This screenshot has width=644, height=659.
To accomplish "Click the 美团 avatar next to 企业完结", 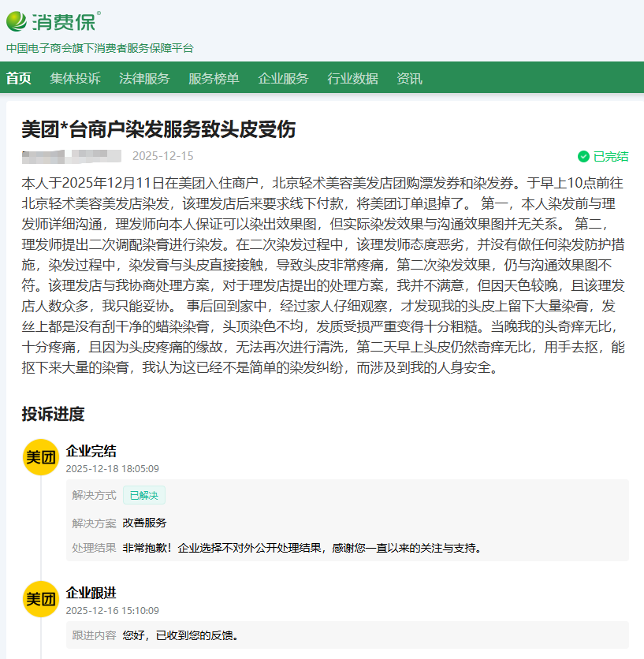I will pos(41,457).
